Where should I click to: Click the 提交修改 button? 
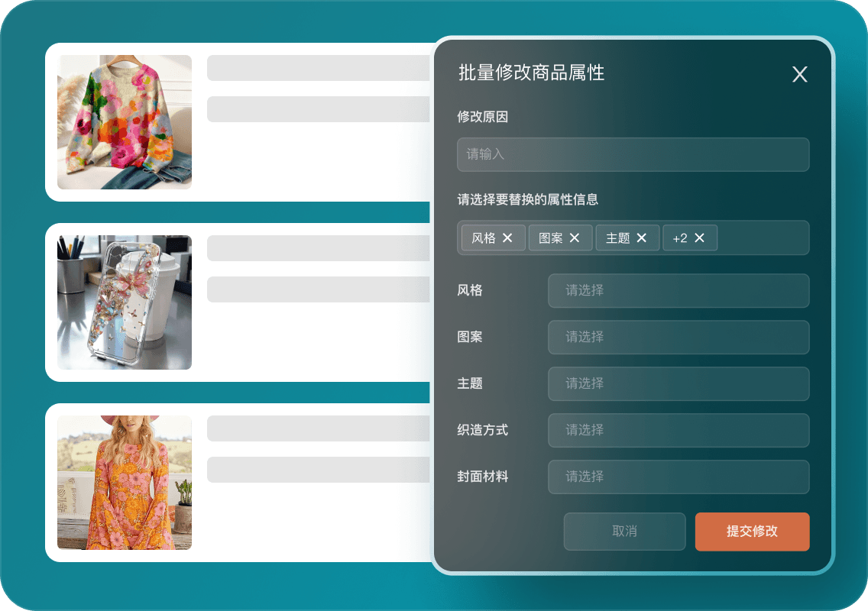752,532
